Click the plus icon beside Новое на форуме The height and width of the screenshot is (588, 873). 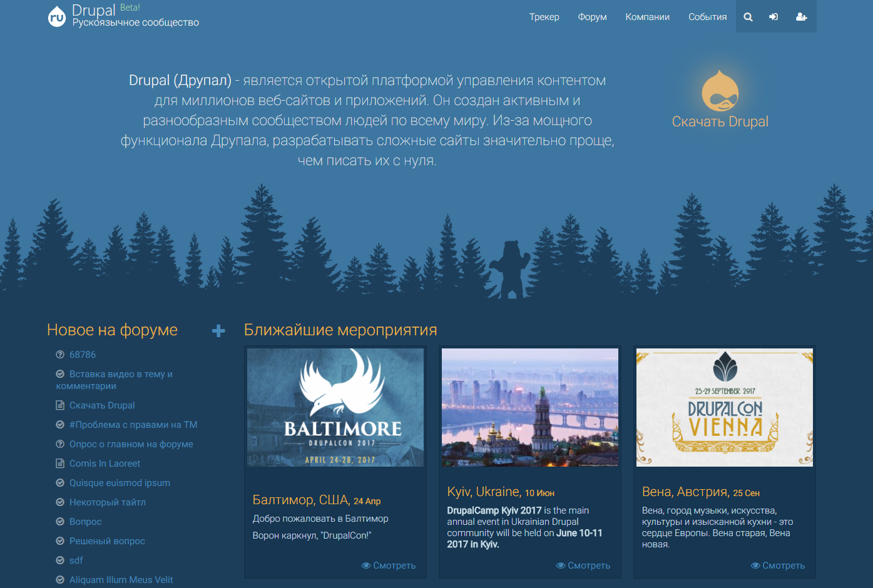[218, 331]
